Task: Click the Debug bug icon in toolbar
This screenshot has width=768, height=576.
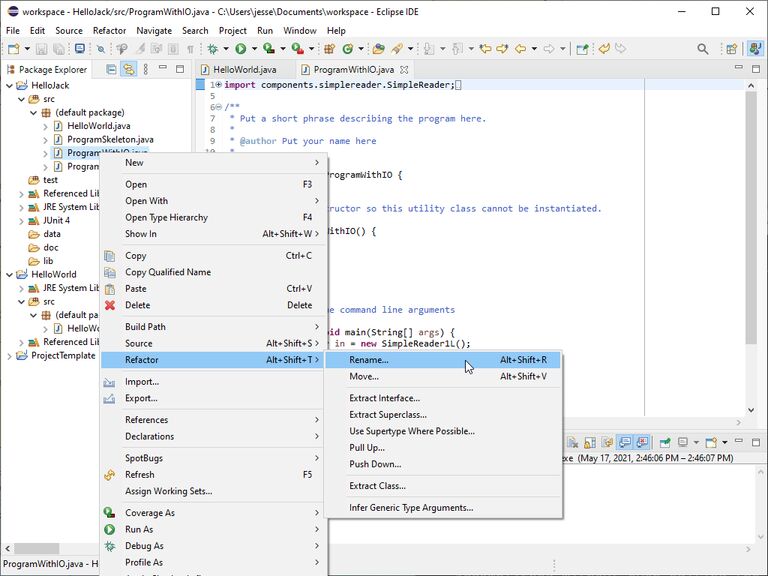Action: 212,48
